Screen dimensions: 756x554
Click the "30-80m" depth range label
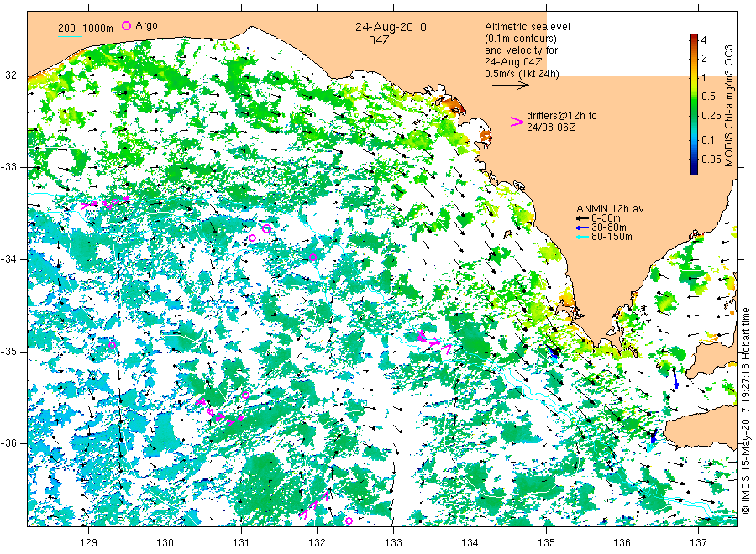click(609, 227)
